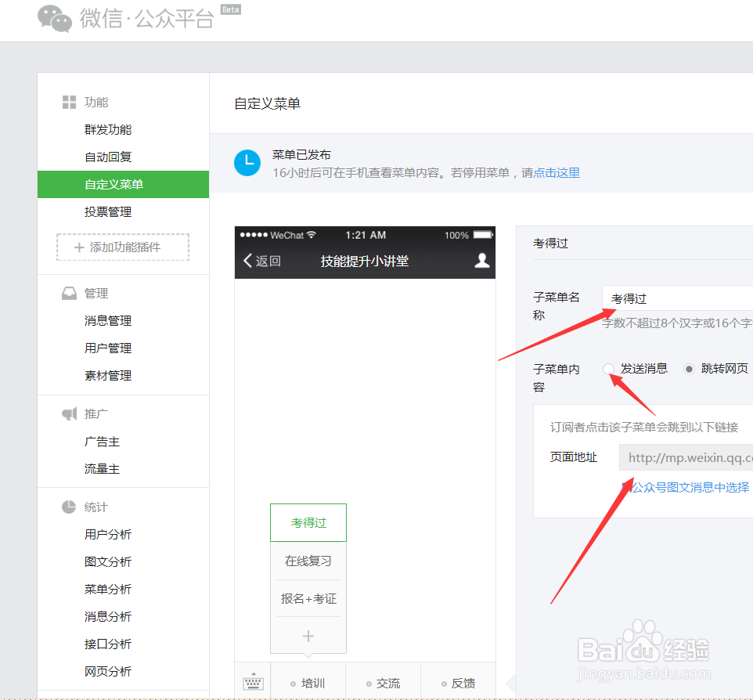Select the 推广 megaphone icon

[69, 413]
